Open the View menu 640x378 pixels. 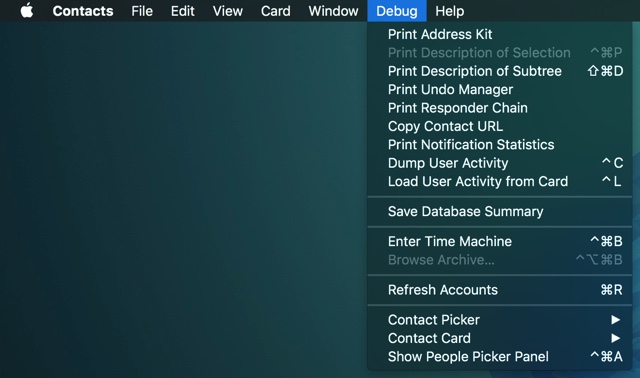228,11
